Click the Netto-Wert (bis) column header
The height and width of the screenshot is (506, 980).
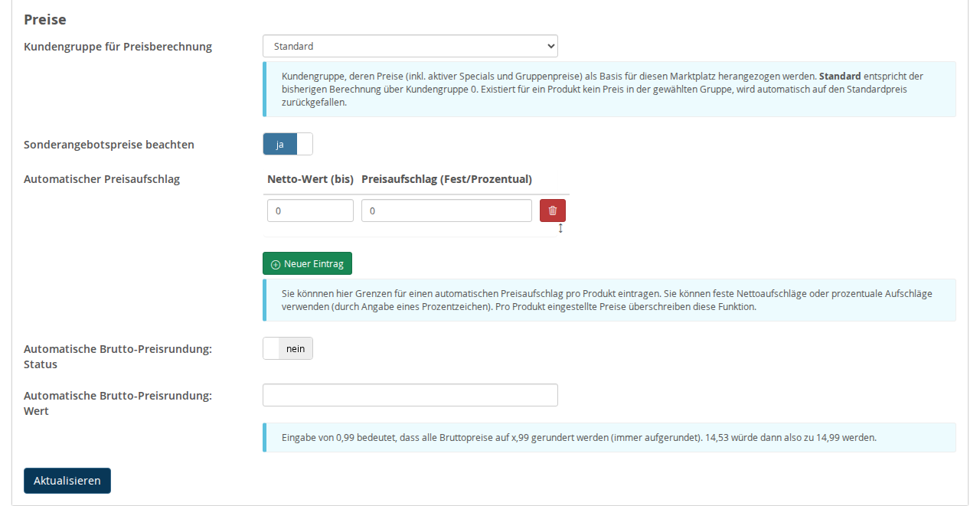pos(310,179)
